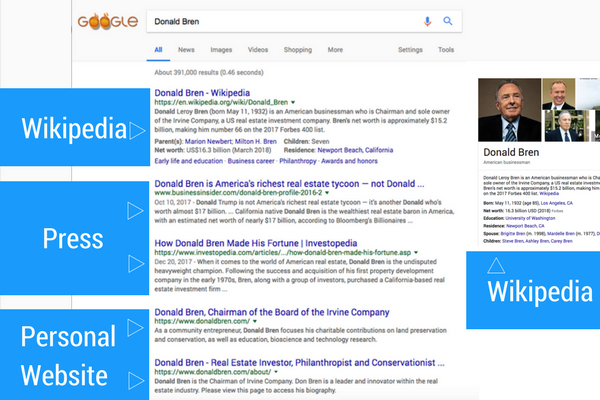Screen dimensions: 600x400
Task: Switch to the Shopping tab
Action: coord(298,50)
